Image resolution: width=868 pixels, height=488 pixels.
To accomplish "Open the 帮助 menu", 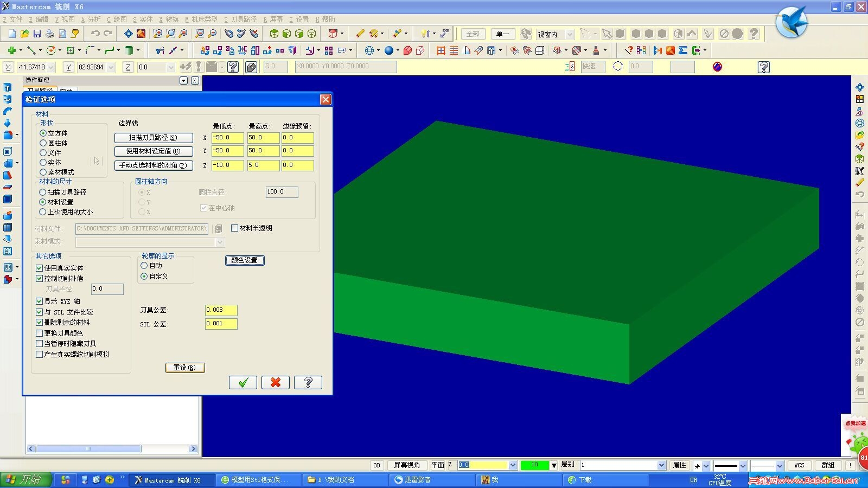I will pyautogui.click(x=325, y=20).
